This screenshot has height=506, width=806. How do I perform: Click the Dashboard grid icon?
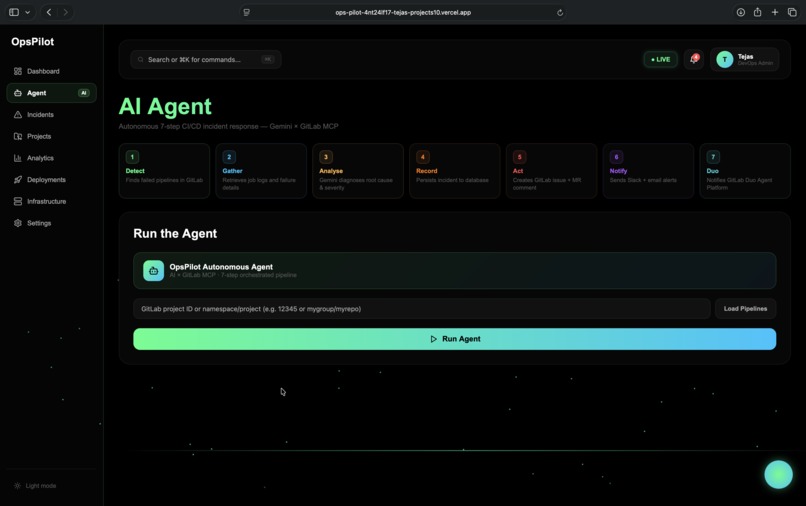(x=18, y=71)
